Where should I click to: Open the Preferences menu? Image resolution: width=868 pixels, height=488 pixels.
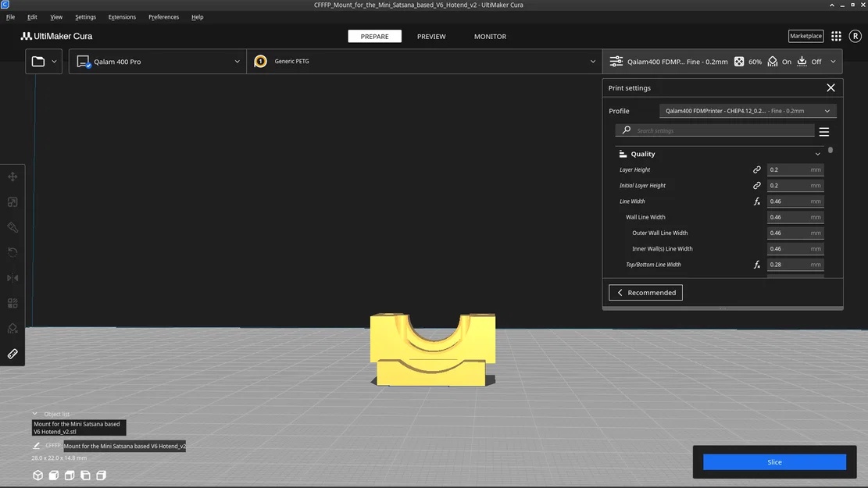click(x=163, y=17)
